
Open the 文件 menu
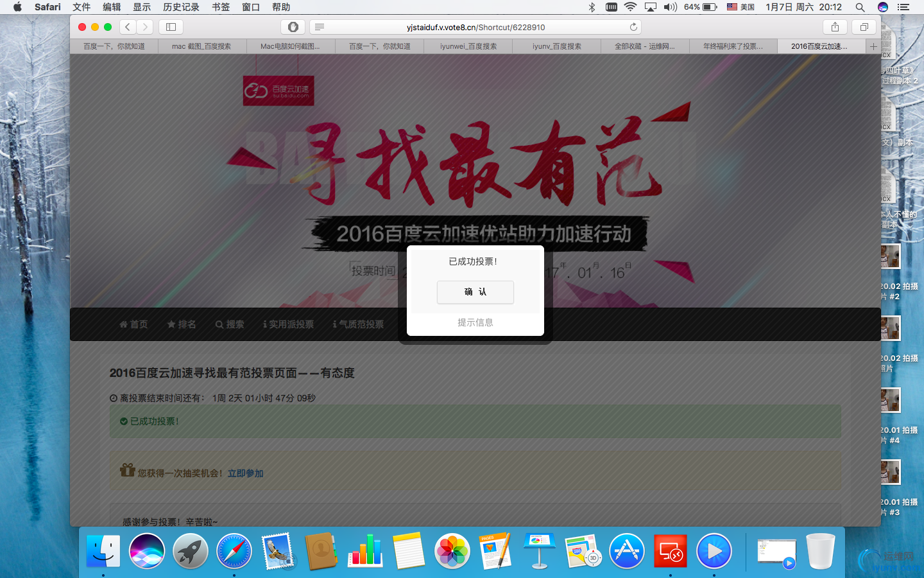(81, 7)
